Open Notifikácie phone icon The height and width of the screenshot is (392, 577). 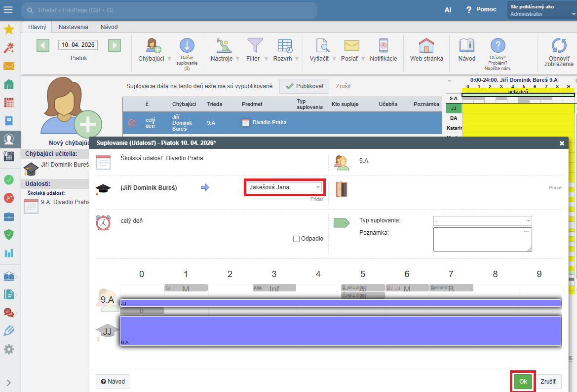pyautogui.click(x=383, y=46)
